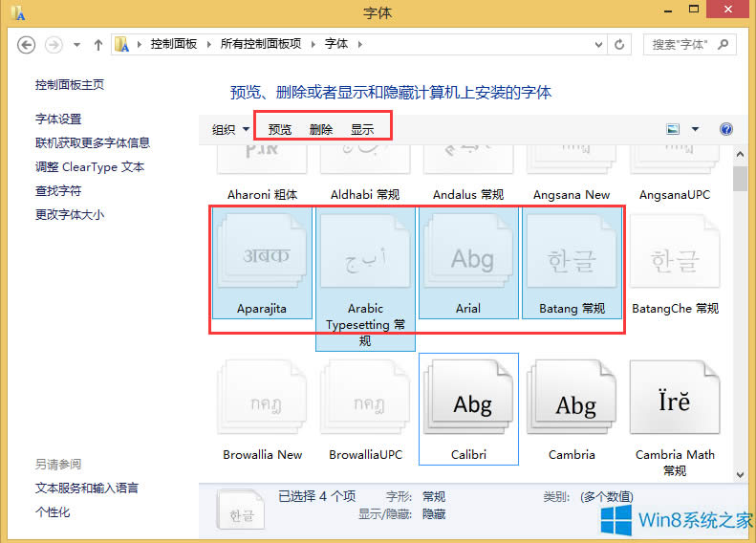Click 字体 breadcrumb in address bar

pyautogui.click(x=336, y=44)
